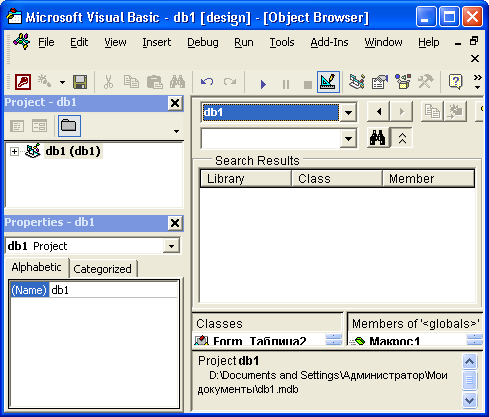
Task: Select Form_Таблица2 in Classes list
Action: 259,341
